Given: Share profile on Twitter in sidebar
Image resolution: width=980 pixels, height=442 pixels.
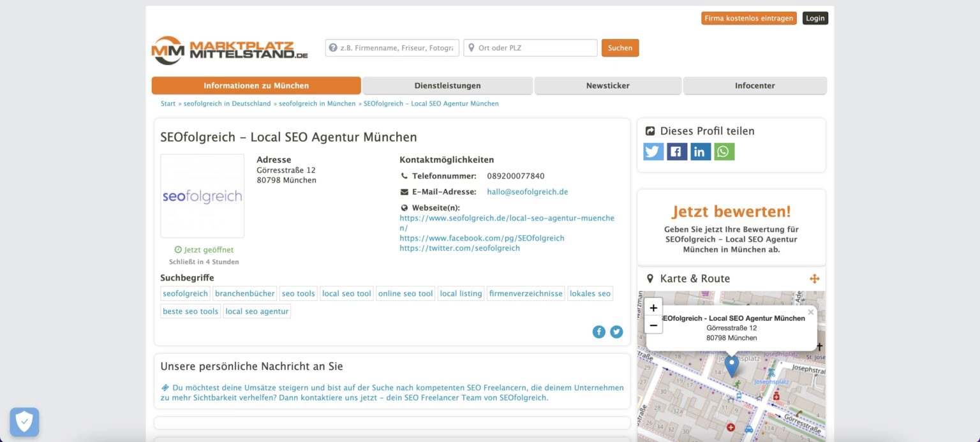Looking at the screenshot, I should 653,151.
